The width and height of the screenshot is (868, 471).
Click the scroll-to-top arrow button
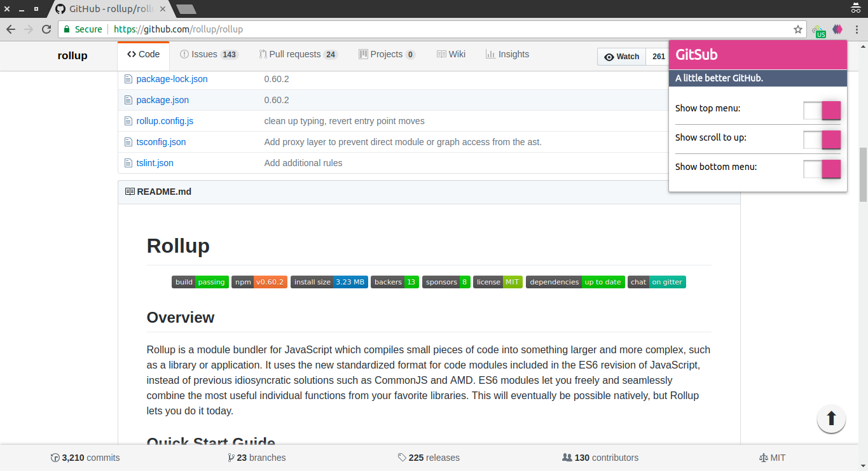[x=831, y=419]
